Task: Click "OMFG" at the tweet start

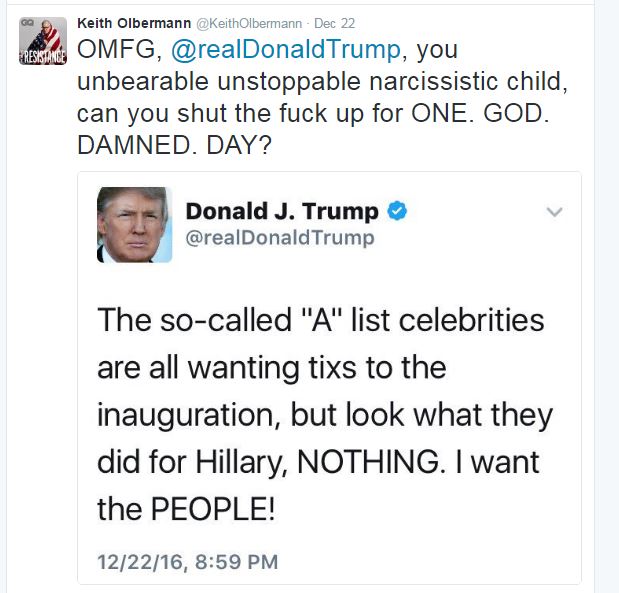Action: (x=112, y=50)
